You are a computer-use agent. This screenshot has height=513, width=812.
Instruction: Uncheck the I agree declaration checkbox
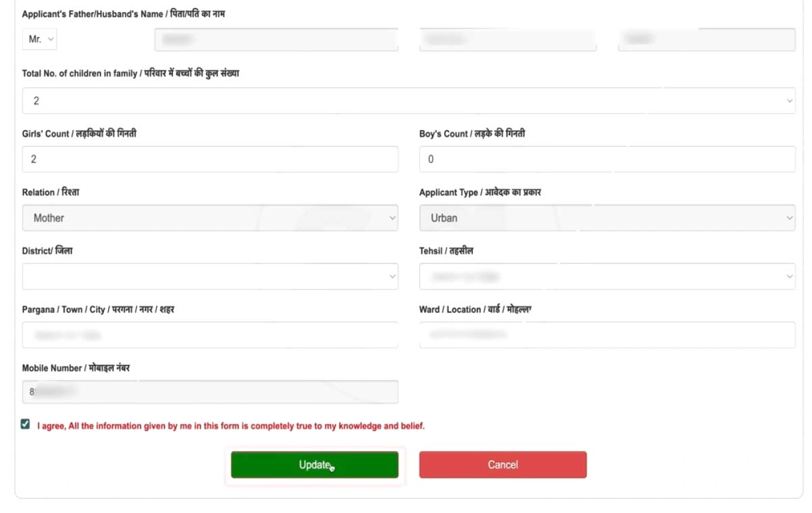26,425
